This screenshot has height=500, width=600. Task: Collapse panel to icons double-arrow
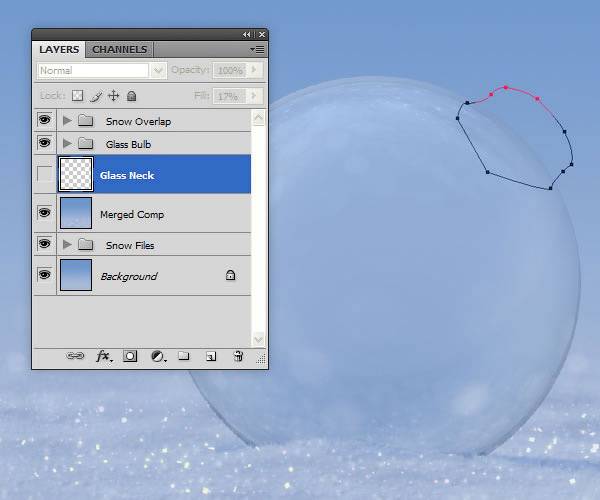pos(246,35)
